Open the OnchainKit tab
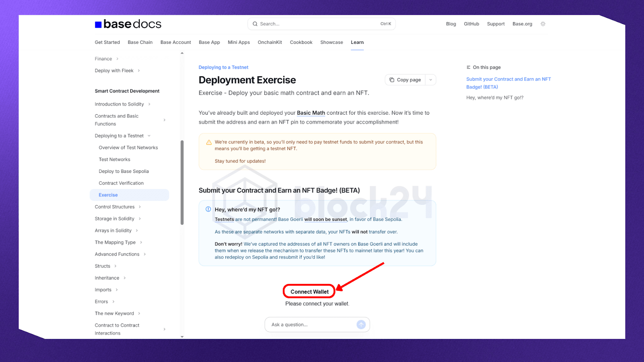Image resolution: width=644 pixels, height=362 pixels. 270,42
